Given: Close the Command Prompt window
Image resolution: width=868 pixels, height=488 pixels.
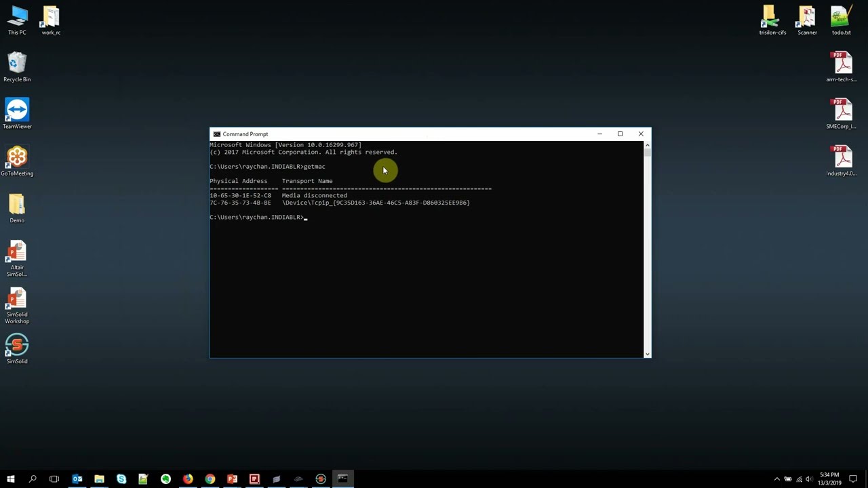Looking at the screenshot, I should pos(641,134).
